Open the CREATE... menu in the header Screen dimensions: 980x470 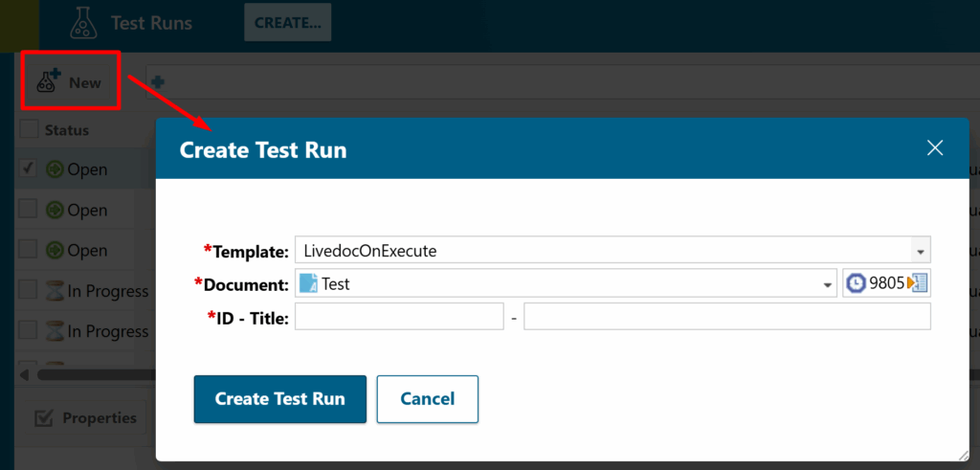click(x=287, y=24)
